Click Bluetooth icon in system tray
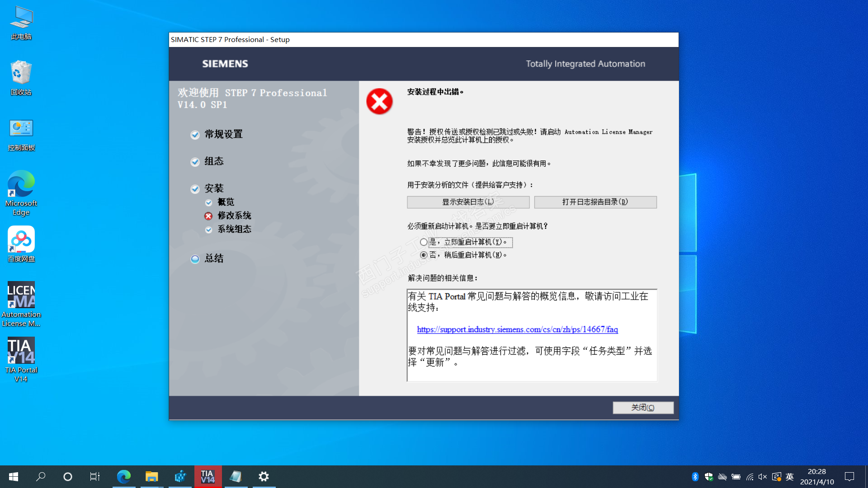868x488 pixels. 695,477
